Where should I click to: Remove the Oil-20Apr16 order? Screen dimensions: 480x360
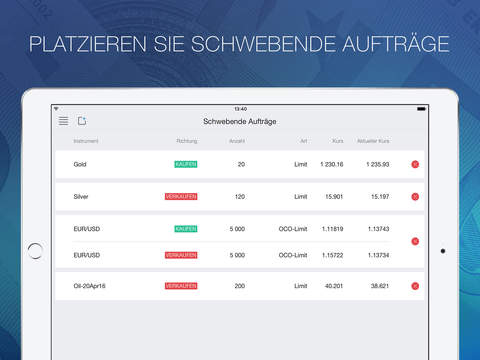415,286
